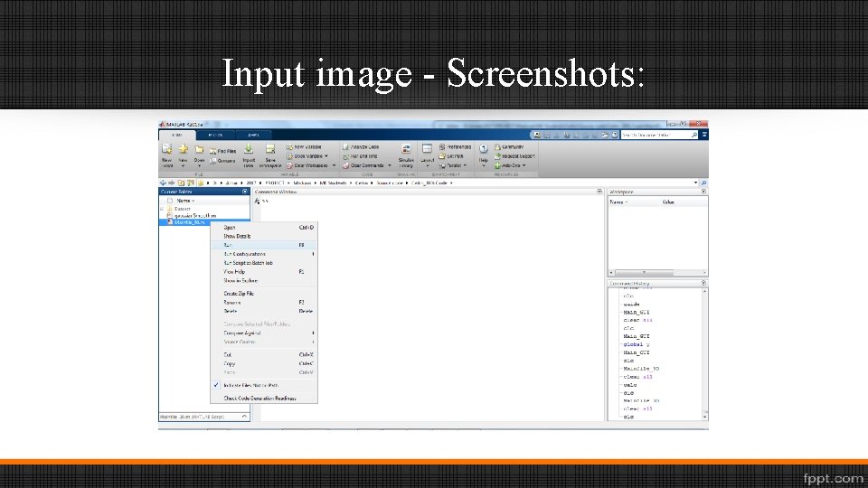This screenshot has height=488, width=868.
Task: Click the Compare icon in ribbon
Action: (x=213, y=161)
